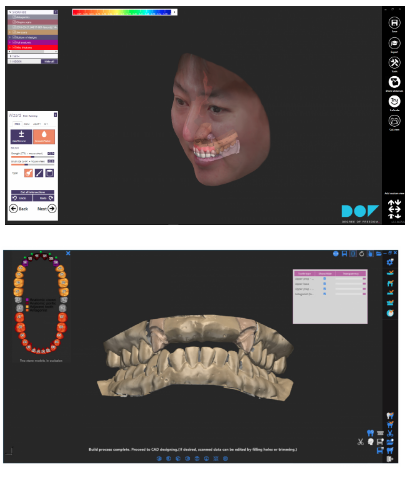Expand the red group row arrow
The width and height of the screenshot is (409, 480).
pyautogui.click(x=10, y=47)
